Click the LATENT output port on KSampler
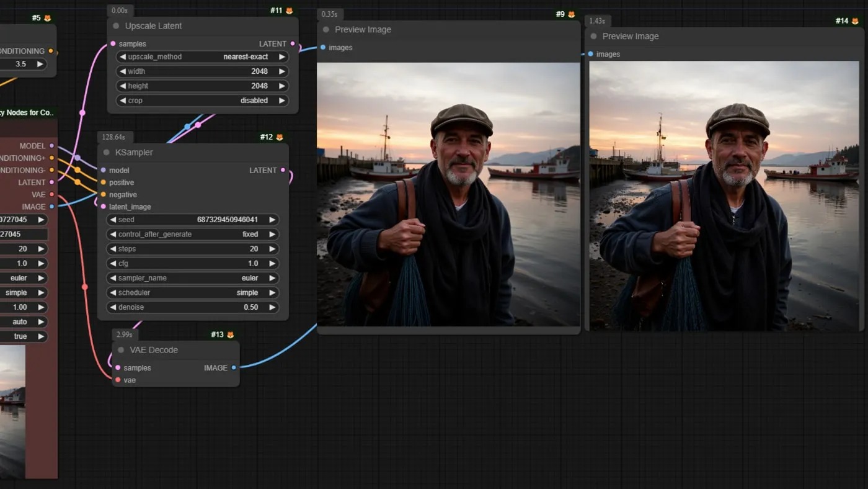 pyautogui.click(x=283, y=170)
